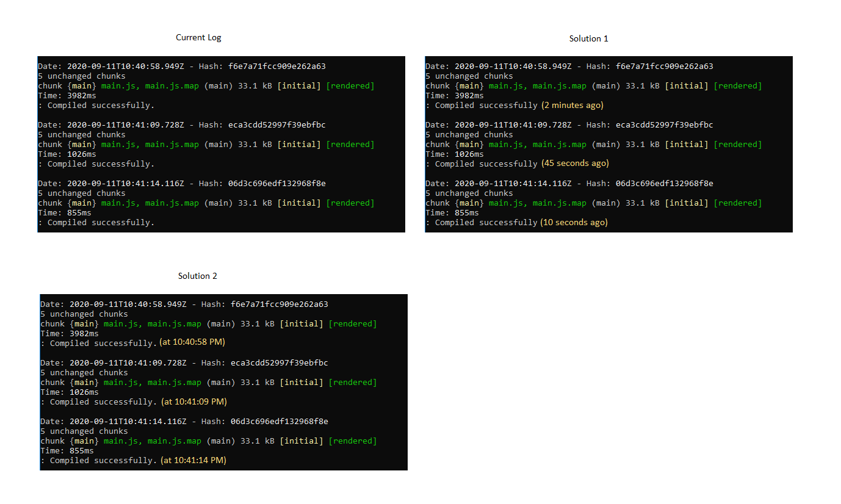The width and height of the screenshot is (841, 504).
Task: Select "(45 seconds ago)" in Solution 1
Action: tap(575, 164)
